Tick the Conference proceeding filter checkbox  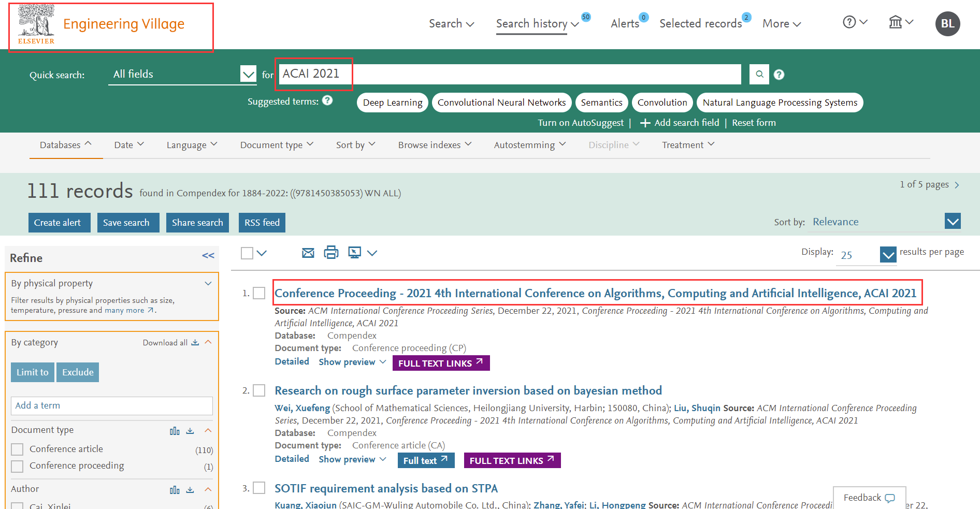pos(17,466)
